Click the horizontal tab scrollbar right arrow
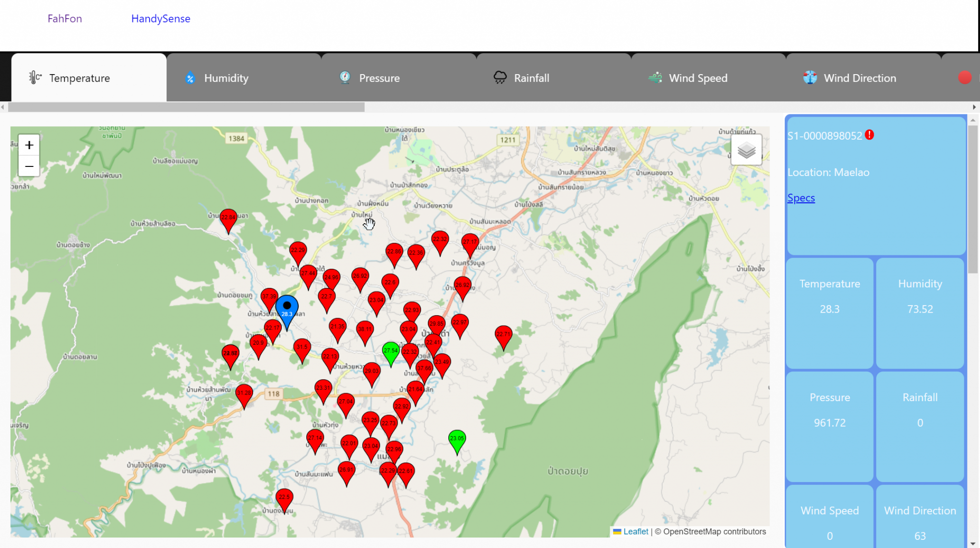This screenshot has height=548, width=980. [x=974, y=107]
